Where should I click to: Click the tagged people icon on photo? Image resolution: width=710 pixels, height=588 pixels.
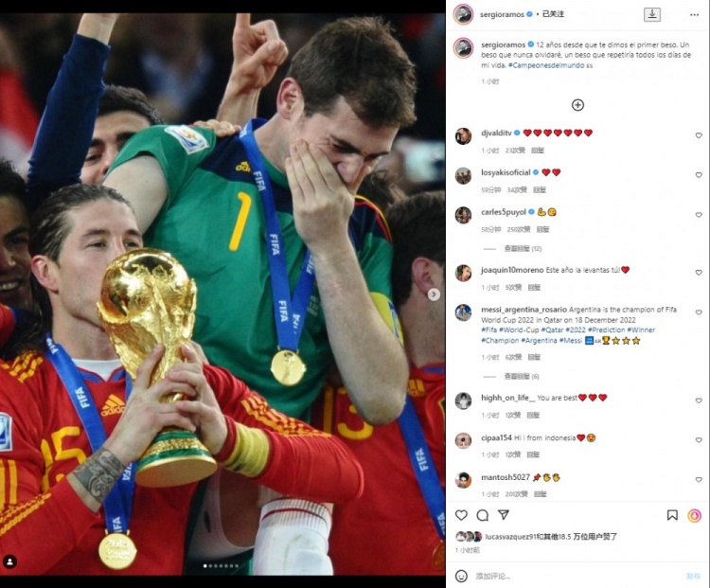click(x=10, y=561)
